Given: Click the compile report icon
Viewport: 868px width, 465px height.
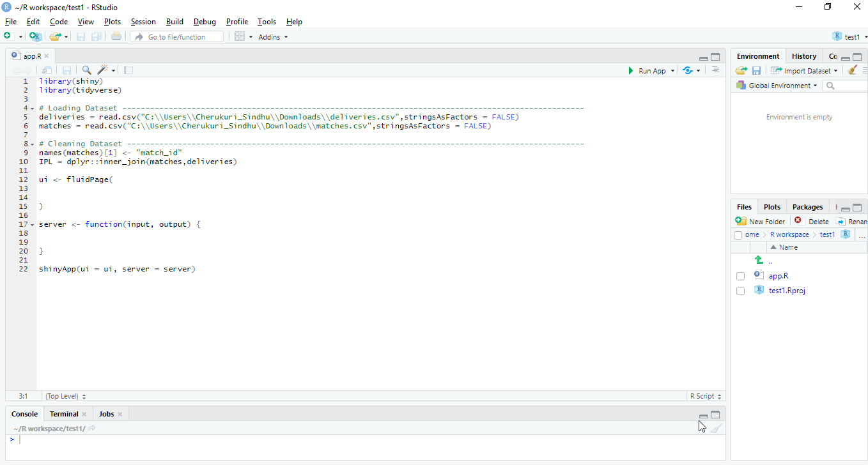Looking at the screenshot, I should pos(128,70).
